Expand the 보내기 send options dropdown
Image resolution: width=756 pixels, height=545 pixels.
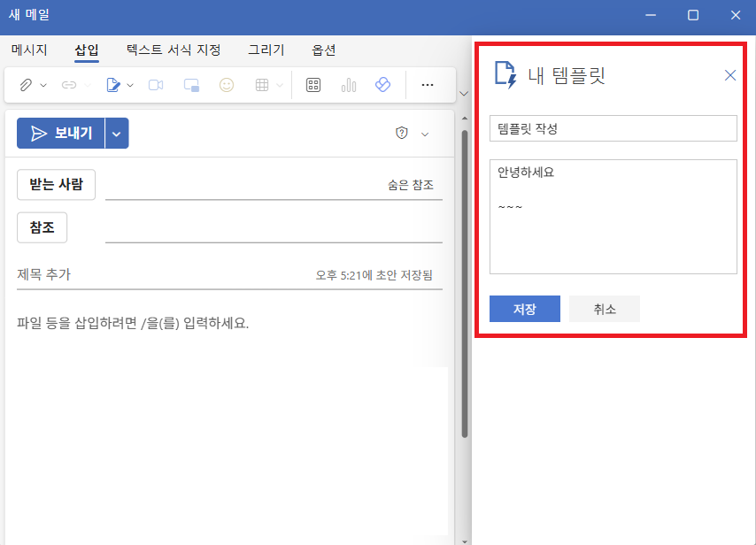[x=116, y=133]
